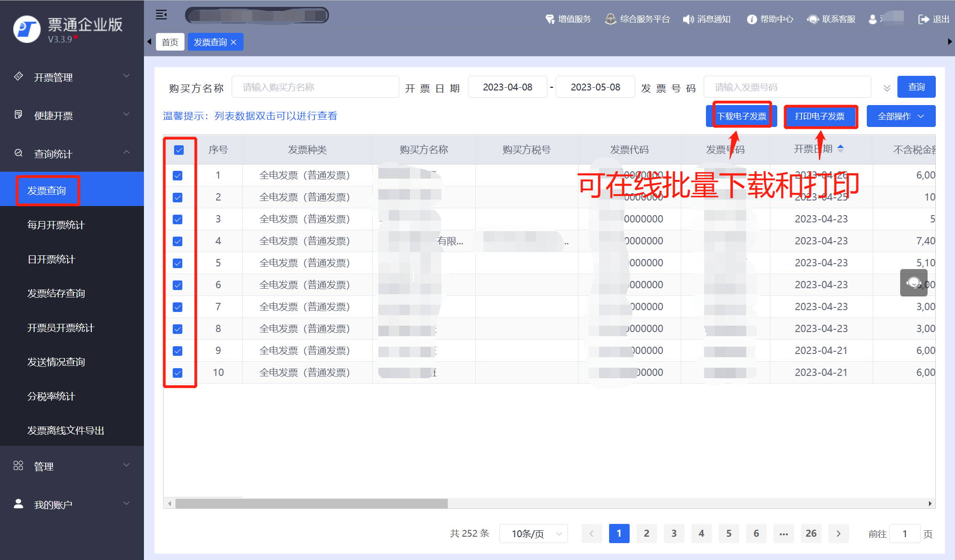Open 综合服务平台 link
Screen dimensions: 955x560
point(637,19)
